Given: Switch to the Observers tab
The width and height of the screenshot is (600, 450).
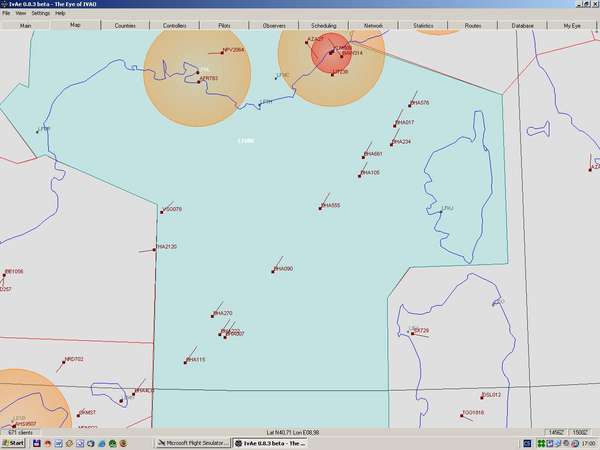Looking at the screenshot, I should coord(274,25).
